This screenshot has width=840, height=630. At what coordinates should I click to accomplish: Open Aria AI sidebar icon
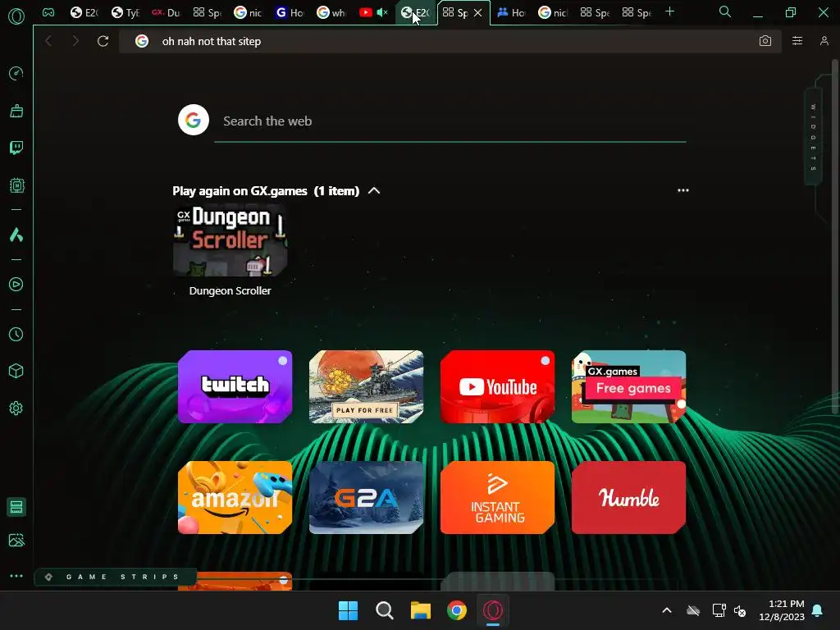tap(16, 235)
